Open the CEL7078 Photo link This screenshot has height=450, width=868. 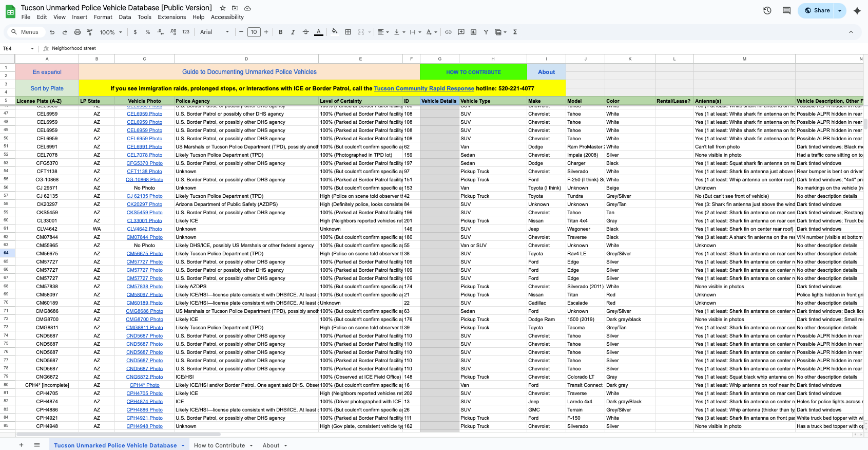pyautogui.click(x=144, y=155)
